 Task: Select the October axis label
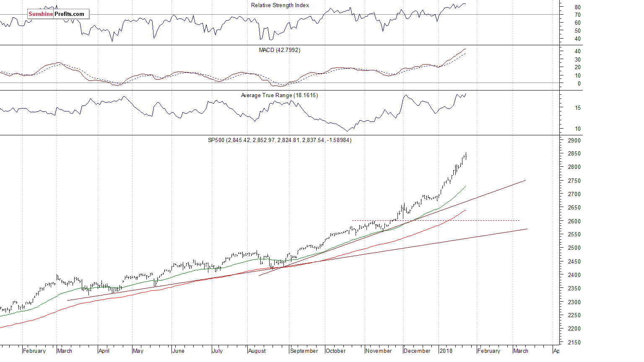[336, 351]
